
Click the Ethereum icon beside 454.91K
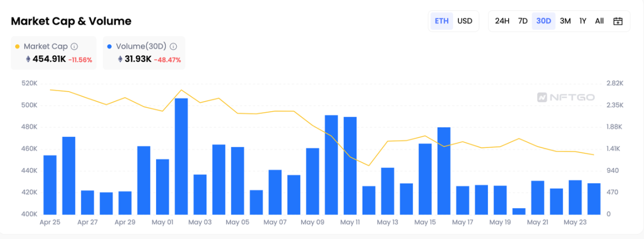(28, 59)
